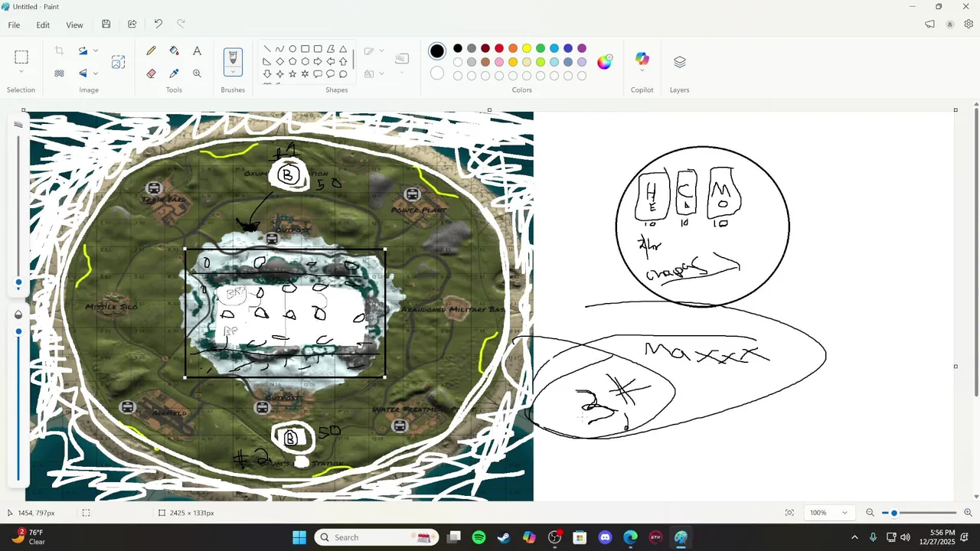Choose the Oval shape
The image size is (980, 551).
[292, 49]
